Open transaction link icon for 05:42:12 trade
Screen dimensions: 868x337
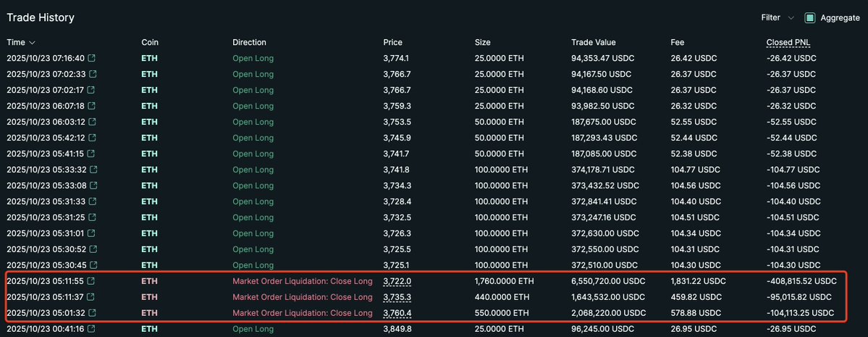[x=92, y=138]
